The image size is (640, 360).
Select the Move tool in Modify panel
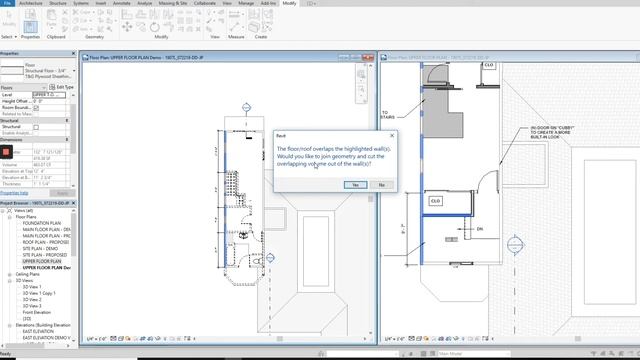point(127,27)
